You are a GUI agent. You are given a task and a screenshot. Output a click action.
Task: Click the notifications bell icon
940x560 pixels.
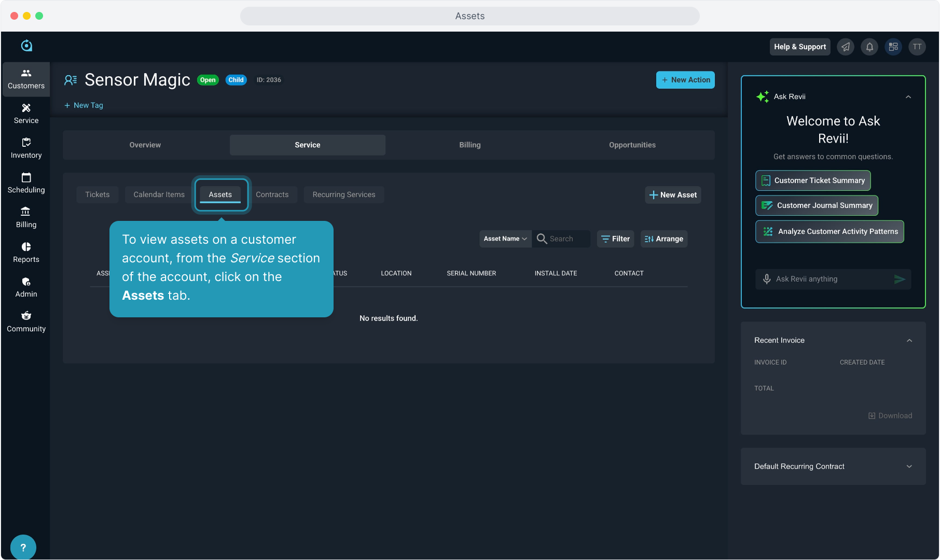tap(869, 47)
